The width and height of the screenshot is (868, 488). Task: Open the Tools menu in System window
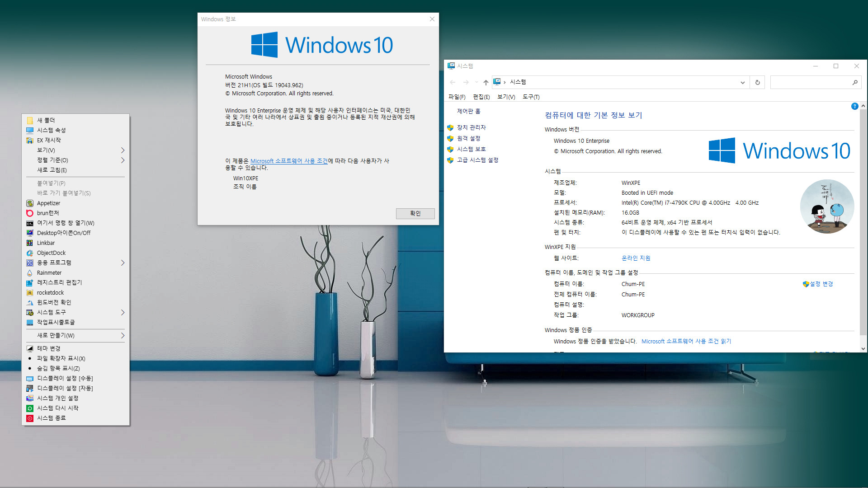click(x=531, y=97)
